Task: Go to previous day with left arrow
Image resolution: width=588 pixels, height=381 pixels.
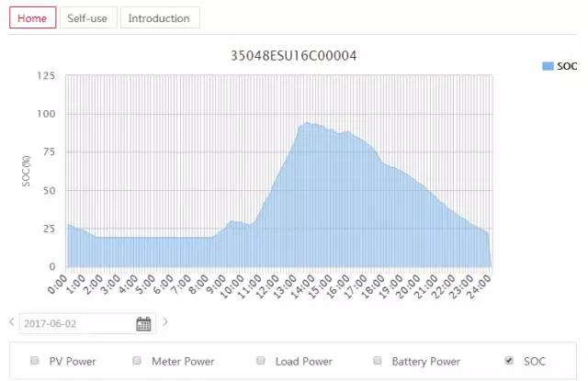Action: [11, 322]
